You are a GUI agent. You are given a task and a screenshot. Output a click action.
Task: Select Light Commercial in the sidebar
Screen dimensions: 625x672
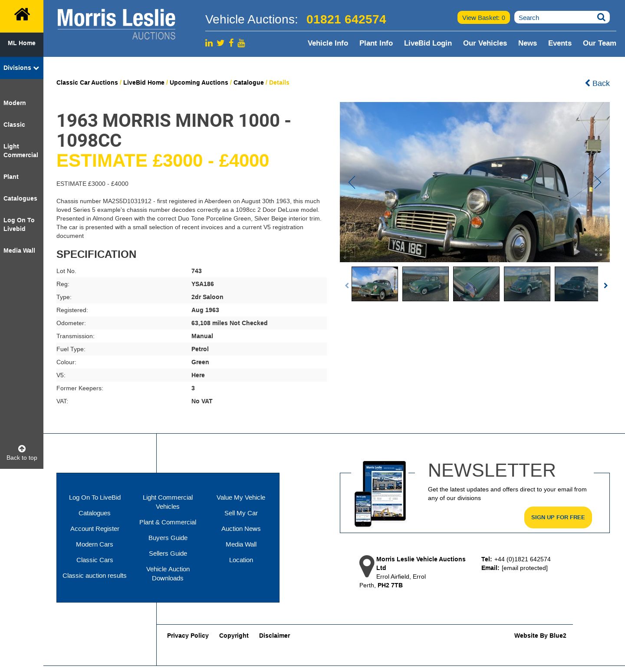click(x=21, y=151)
